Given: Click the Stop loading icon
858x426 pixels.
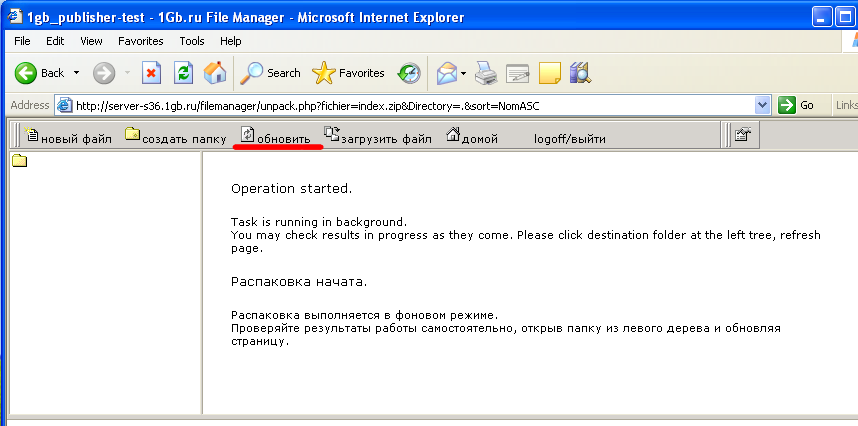Looking at the screenshot, I should click(x=151, y=73).
